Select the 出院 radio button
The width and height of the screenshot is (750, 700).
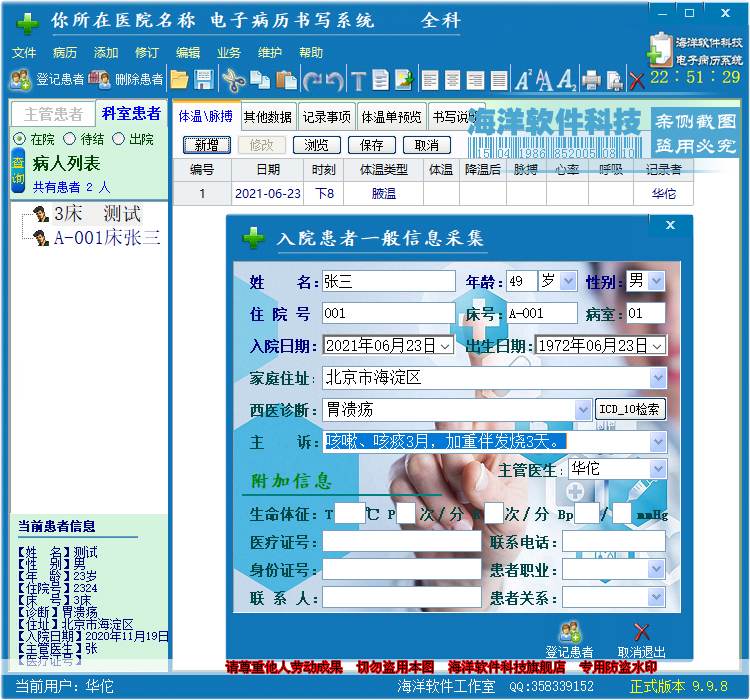pos(119,139)
